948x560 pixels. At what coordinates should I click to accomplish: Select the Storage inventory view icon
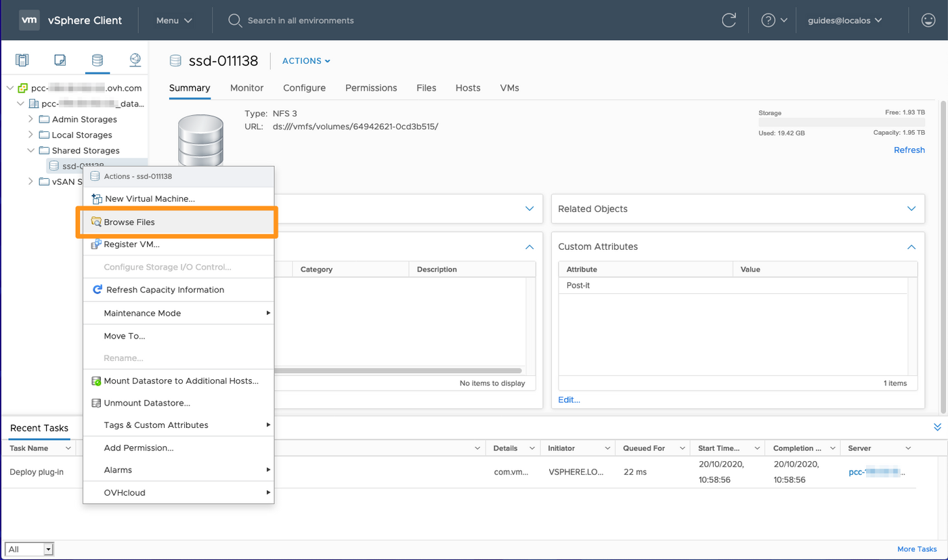click(x=98, y=60)
